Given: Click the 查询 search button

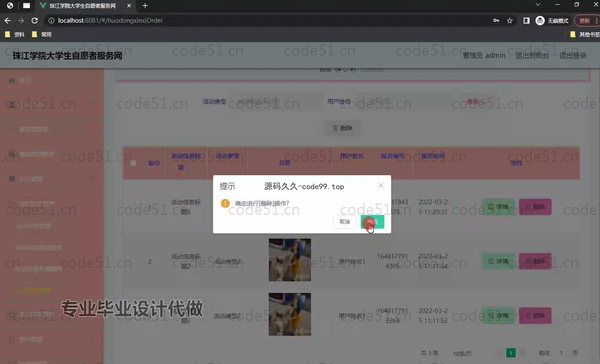Looking at the screenshot, I should (476, 102).
